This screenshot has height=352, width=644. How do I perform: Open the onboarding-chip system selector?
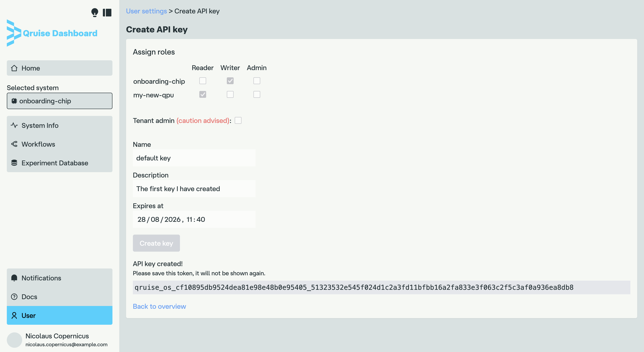click(x=59, y=101)
